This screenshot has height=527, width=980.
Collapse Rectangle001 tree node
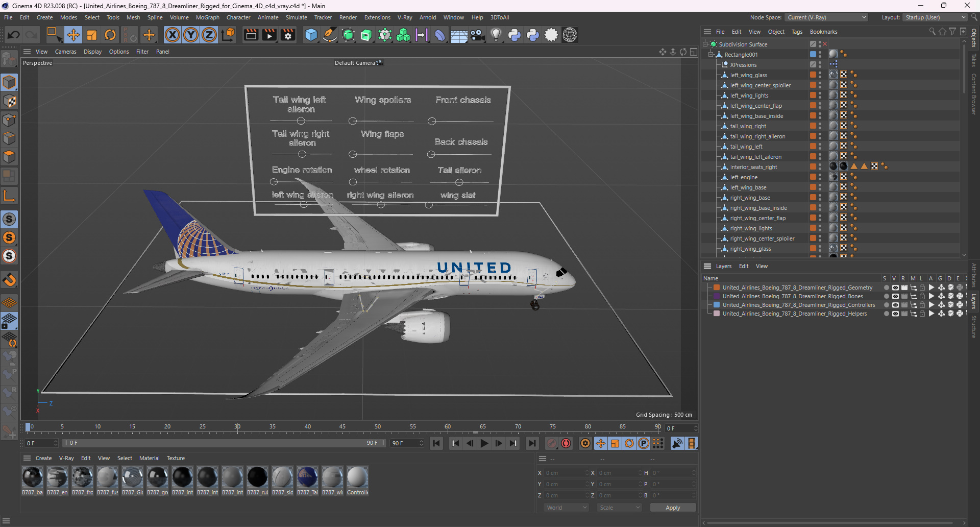pyautogui.click(x=711, y=55)
